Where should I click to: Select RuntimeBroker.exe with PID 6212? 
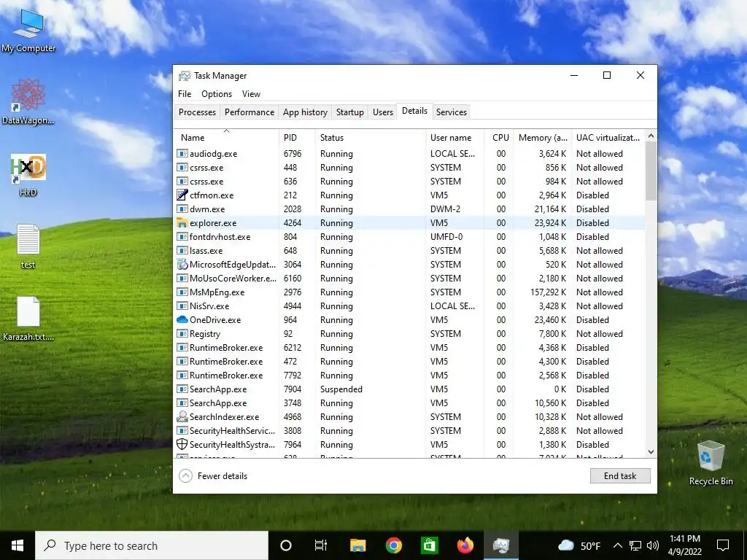[409, 348]
